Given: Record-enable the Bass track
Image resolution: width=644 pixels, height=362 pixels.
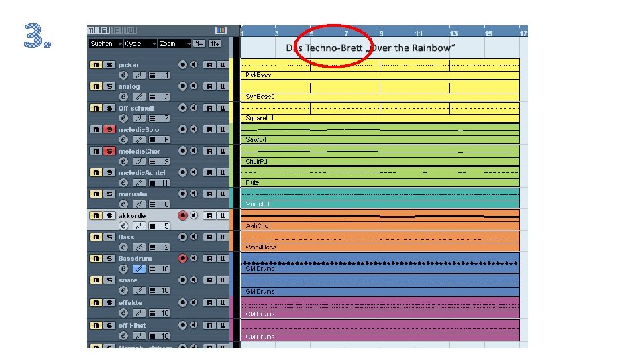Looking at the screenshot, I should pyautogui.click(x=182, y=237).
